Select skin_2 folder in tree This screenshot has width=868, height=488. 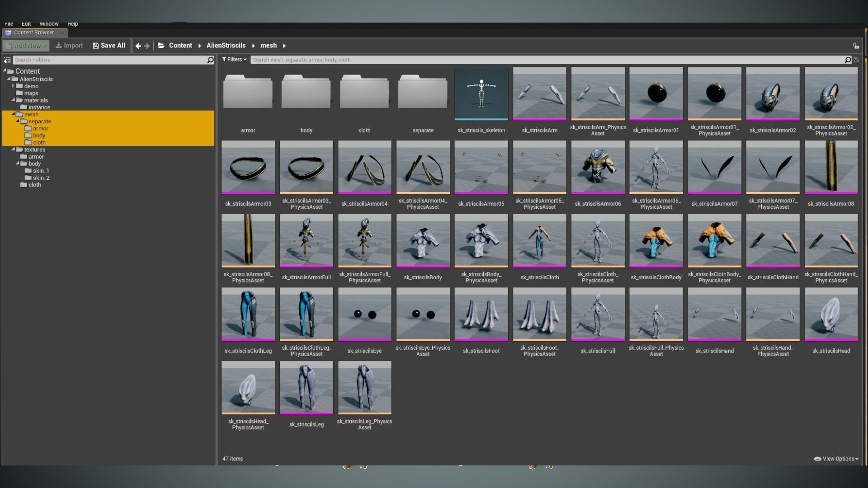(41, 178)
